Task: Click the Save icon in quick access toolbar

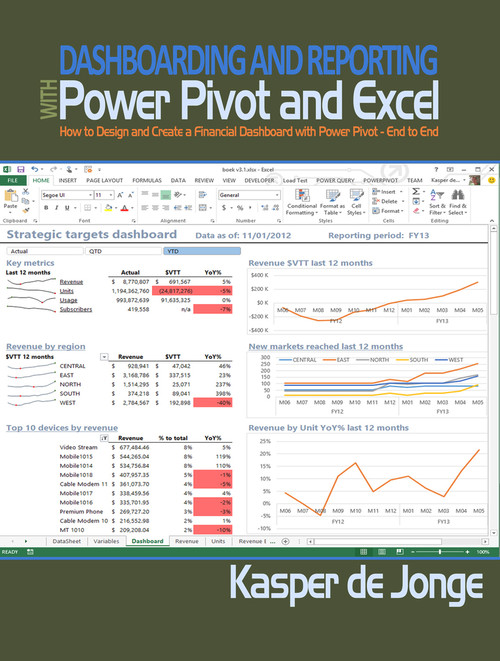Action: 20,169
